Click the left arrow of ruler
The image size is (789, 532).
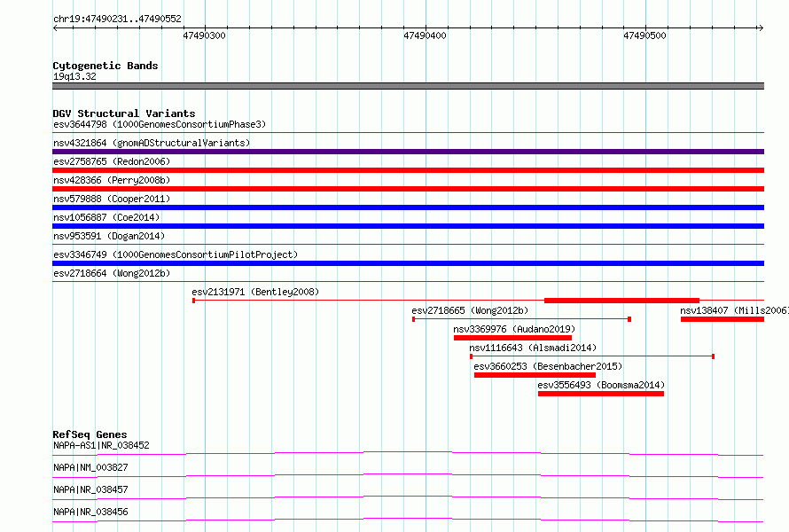pos(55,27)
